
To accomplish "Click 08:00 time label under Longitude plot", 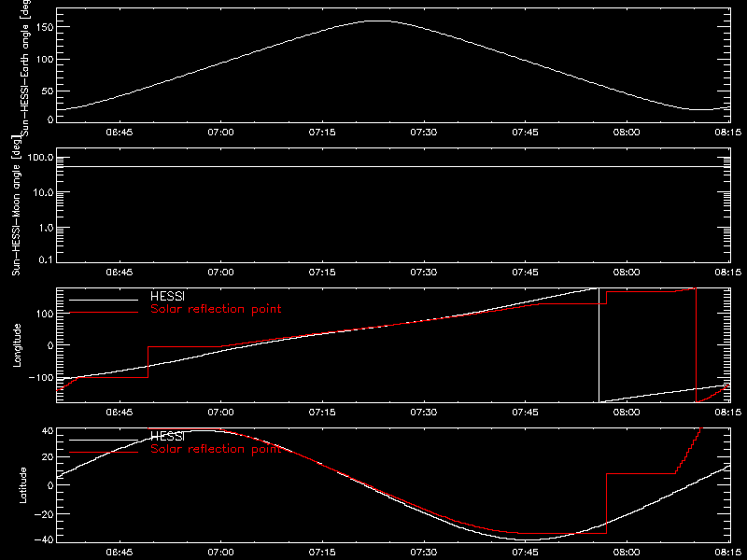I will tap(627, 412).
